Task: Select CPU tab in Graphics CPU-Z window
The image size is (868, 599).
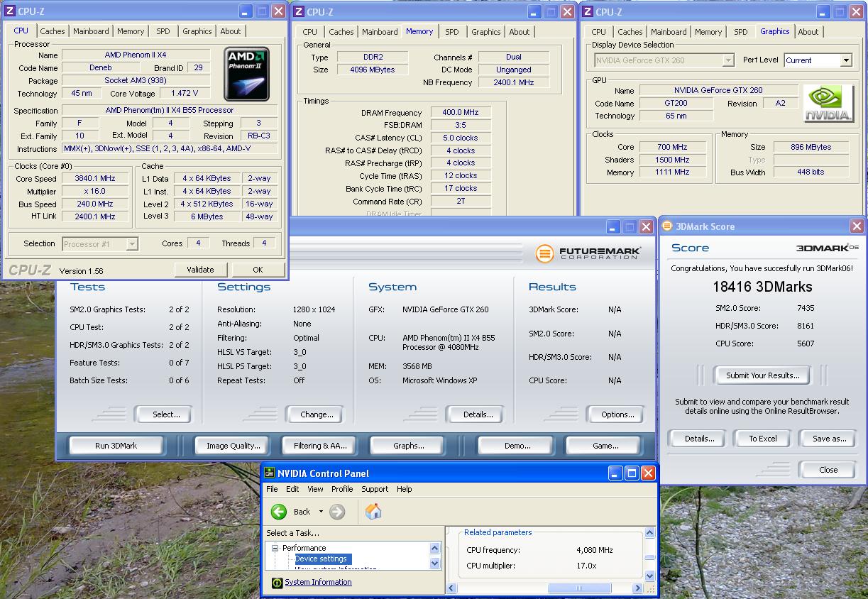Action: 598,32
